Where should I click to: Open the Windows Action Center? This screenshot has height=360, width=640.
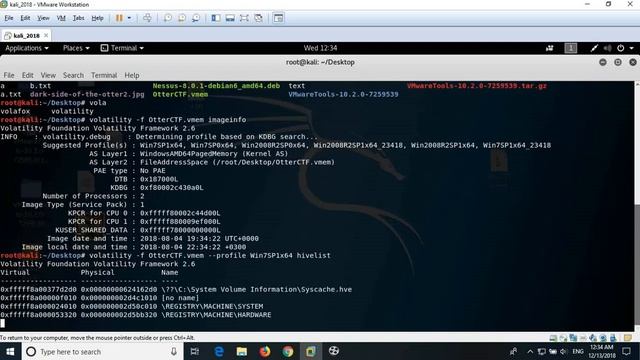[627, 351]
